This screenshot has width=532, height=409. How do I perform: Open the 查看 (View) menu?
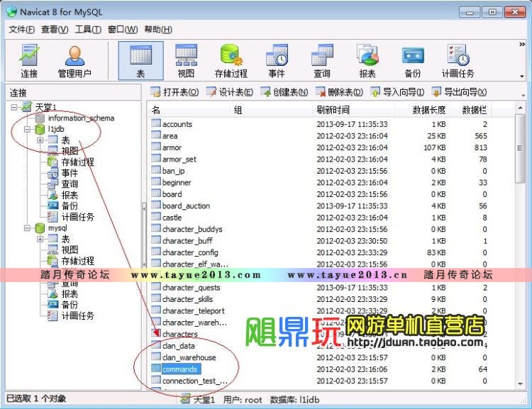[55, 30]
